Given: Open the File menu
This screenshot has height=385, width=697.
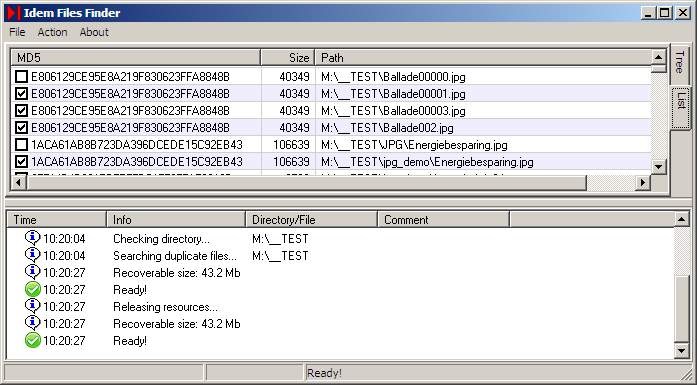Looking at the screenshot, I should pyautogui.click(x=17, y=32).
